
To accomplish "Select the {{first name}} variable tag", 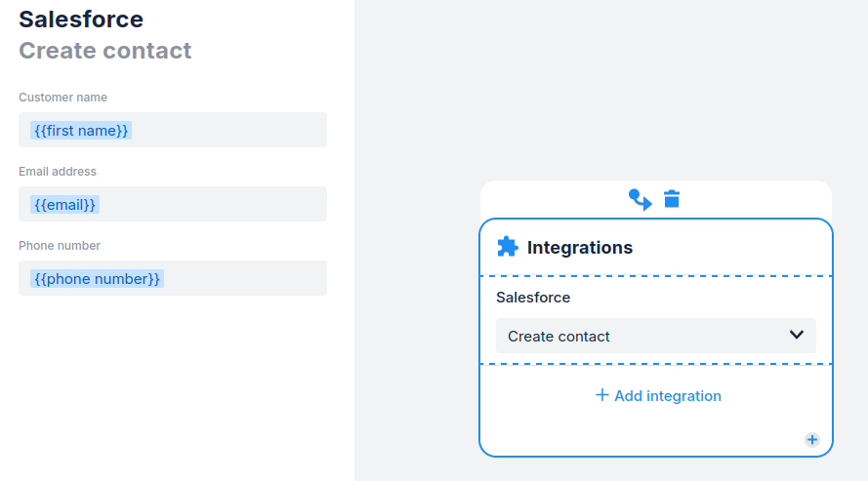I will coord(81,130).
